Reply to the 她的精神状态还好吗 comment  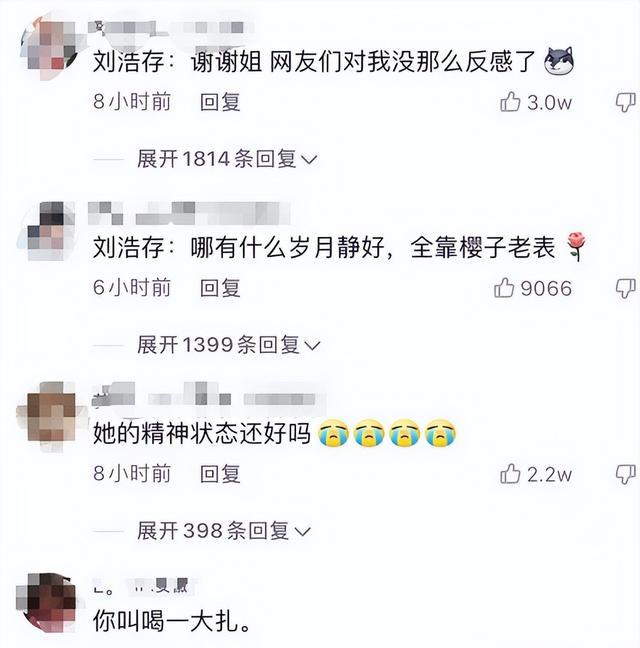pyautogui.click(x=220, y=473)
